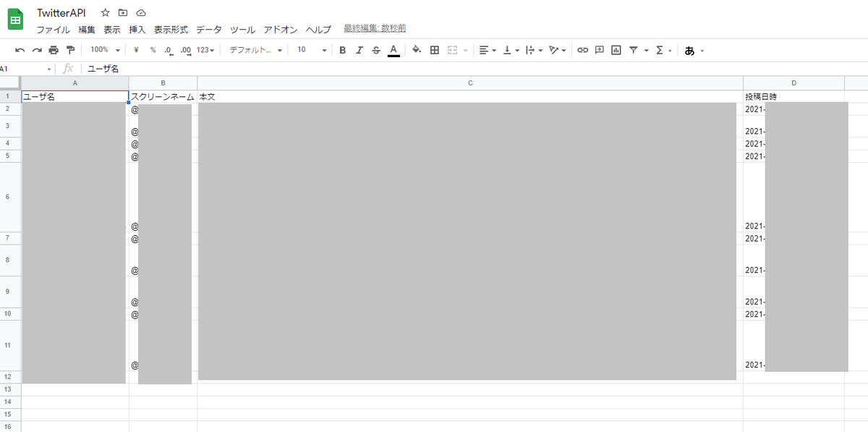Viewport: 868px width, 432px height.
Task: Expand the input tools dropdown arrow
Action: (702, 51)
